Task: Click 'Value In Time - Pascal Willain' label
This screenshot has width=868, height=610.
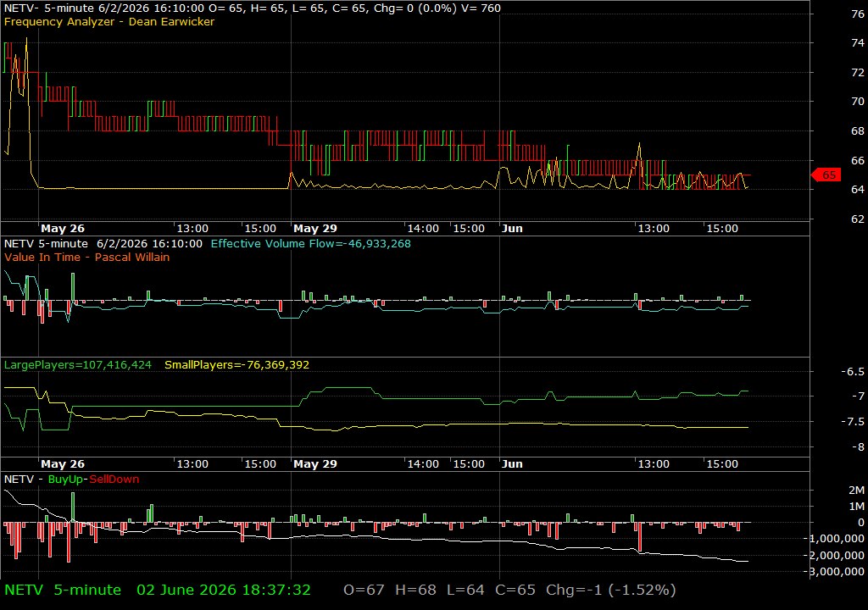Action: pyautogui.click(x=87, y=257)
